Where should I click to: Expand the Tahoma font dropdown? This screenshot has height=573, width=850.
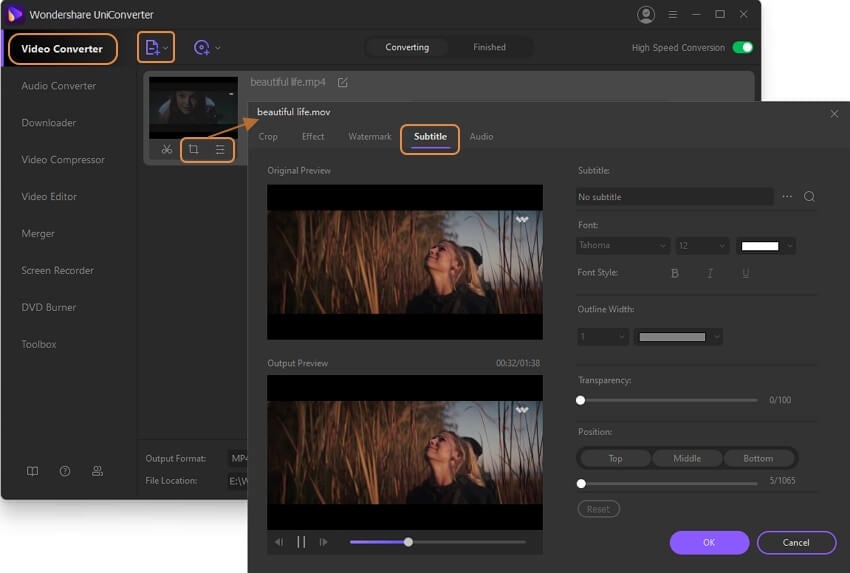click(x=623, y=246)
